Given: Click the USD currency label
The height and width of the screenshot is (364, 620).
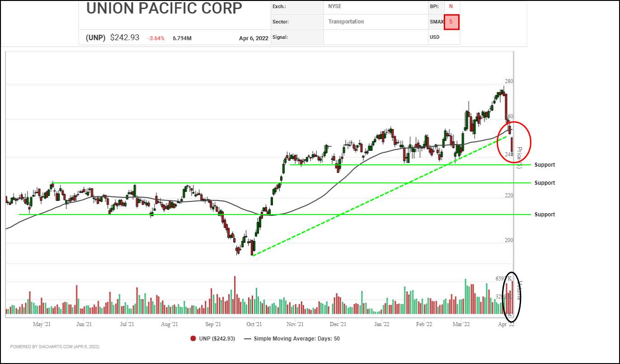Looking at the screenshot, I should pyautogui.click(x=435, y=37).
